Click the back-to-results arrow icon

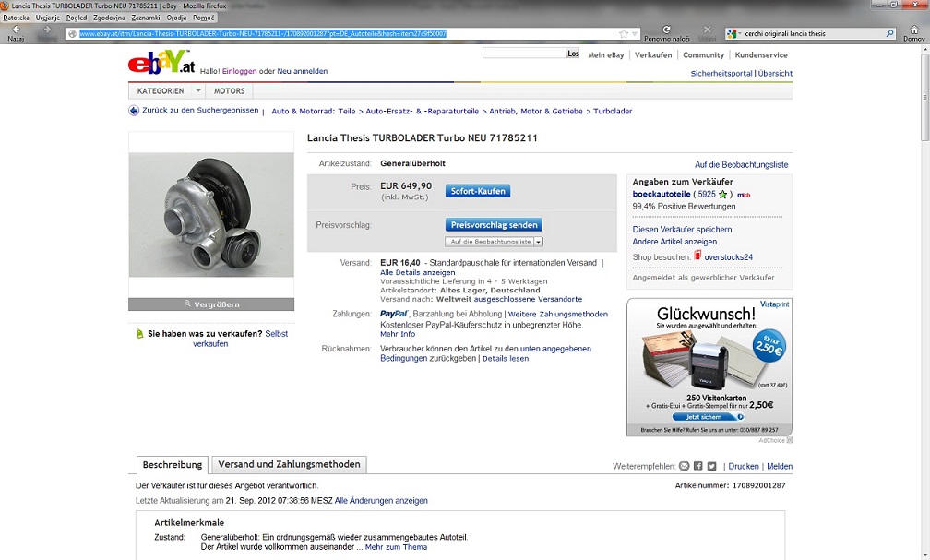pyautogui.click(x=134, y=111)
